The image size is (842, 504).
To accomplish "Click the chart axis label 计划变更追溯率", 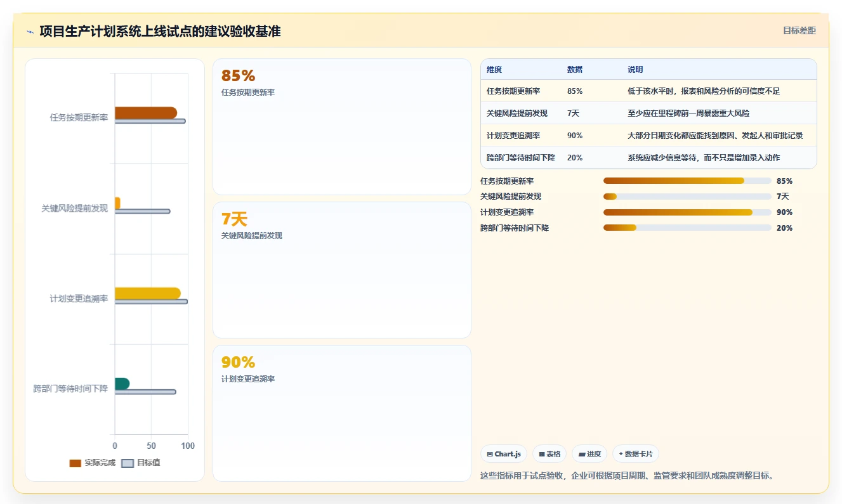I will (x=79, y=298).
